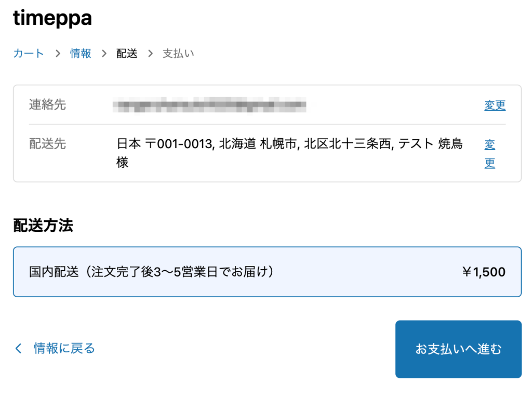This screenshot has height=396, width=532.
Task: Click 変更 next to the shipping address
Action: pos(489,153)
